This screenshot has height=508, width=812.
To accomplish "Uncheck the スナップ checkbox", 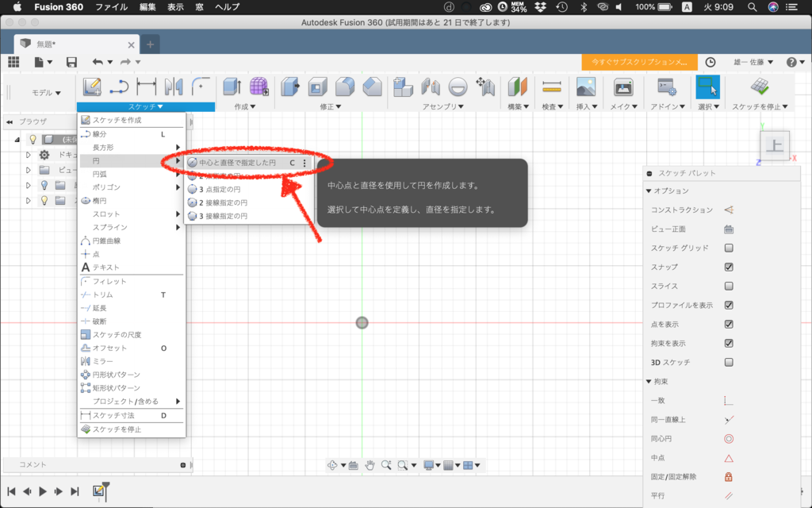I will coord(729,267).
